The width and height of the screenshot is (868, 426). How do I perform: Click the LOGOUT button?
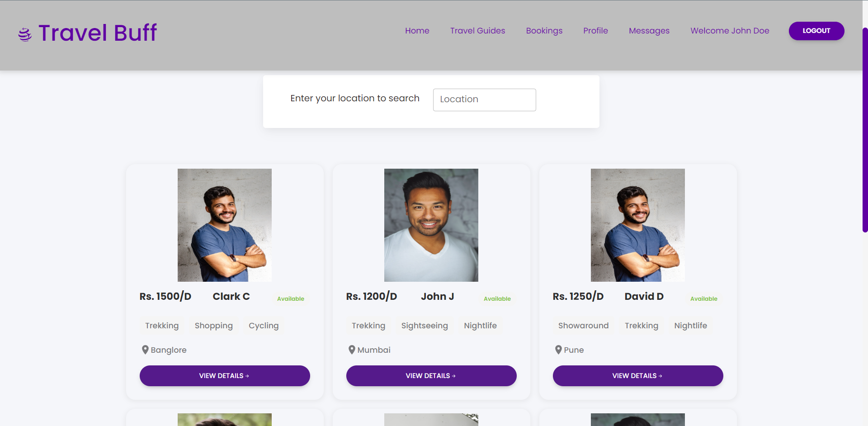pos(816,31)
